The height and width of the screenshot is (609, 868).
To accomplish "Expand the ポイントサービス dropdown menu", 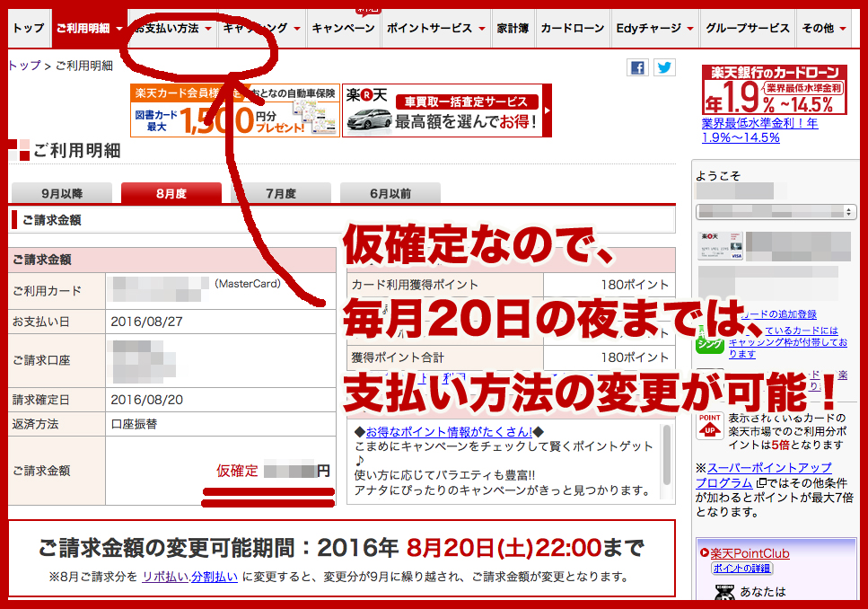I will (435, 28).
